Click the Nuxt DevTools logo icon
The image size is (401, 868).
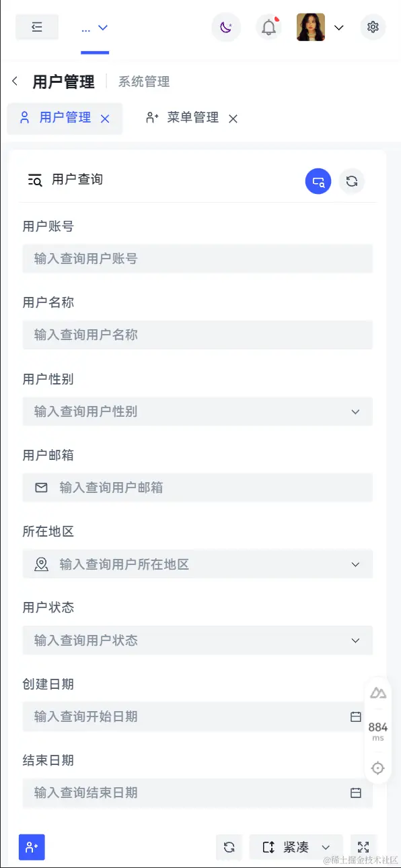pyautogui.click(x=378, y=693)
